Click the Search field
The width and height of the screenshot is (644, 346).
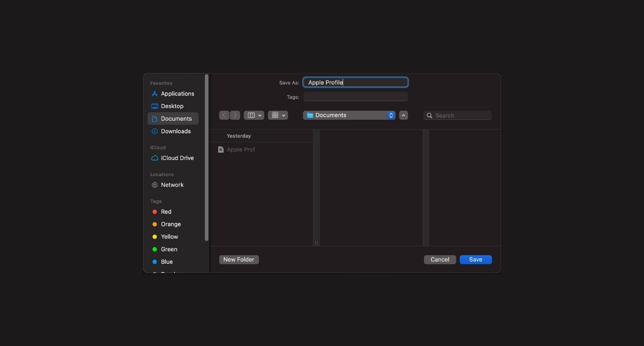coord(457,116)
